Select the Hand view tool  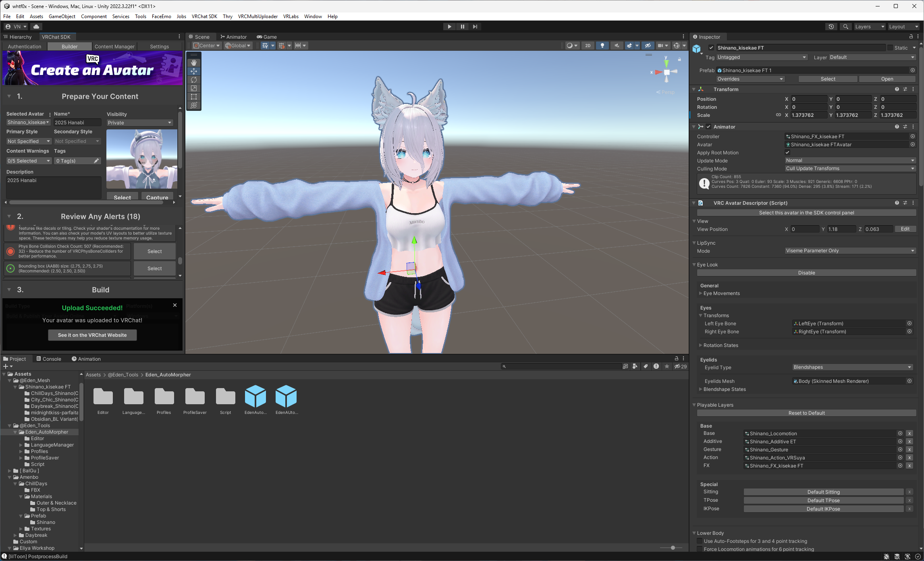pos(194,63)
